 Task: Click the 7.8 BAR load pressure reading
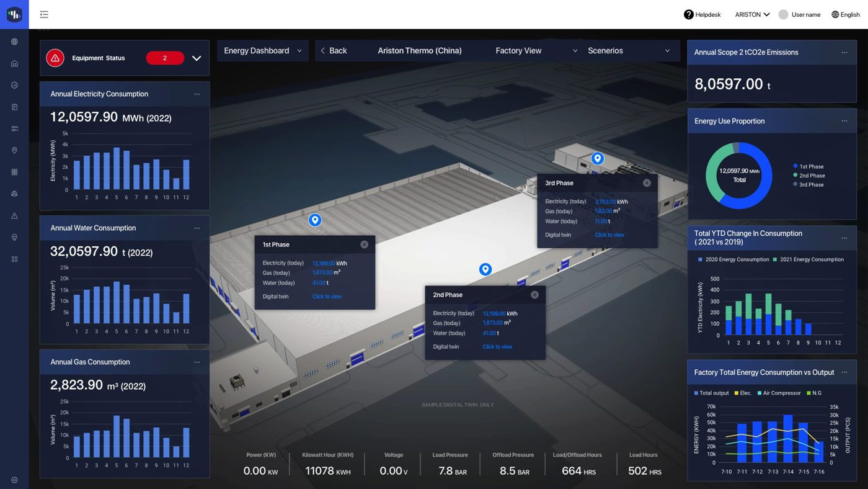click(453, 471)
